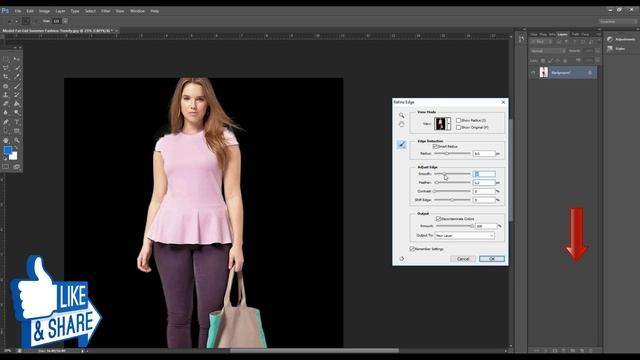This screenshot has width=640, height=360.
Task: Select the Blur tool
Action: [6, 112]
